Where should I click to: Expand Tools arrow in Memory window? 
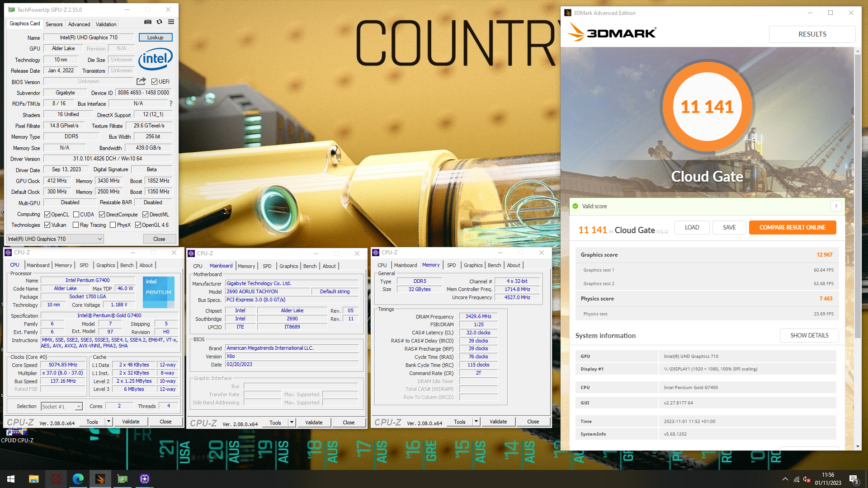click(x=476, y=422)
